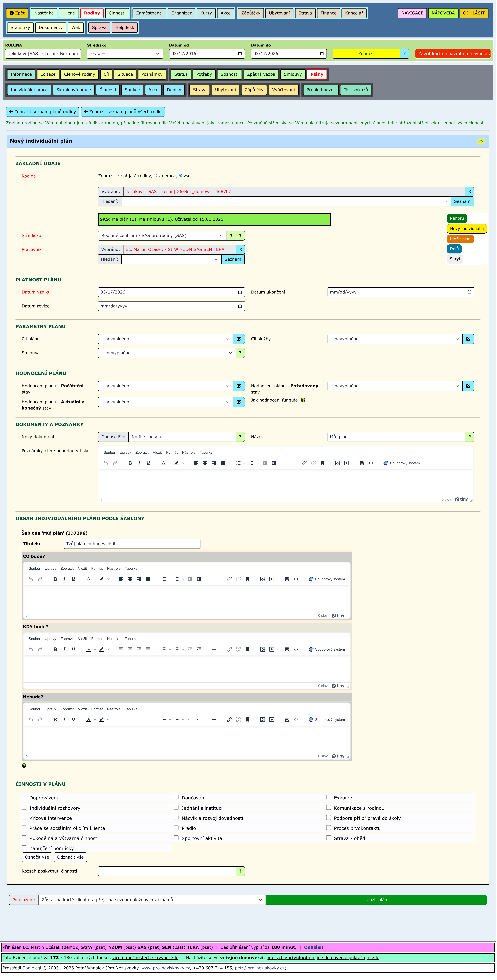Select the přijaté rodiny radio option
Viewport: 497px width, 980px height.
coord(120,176)
